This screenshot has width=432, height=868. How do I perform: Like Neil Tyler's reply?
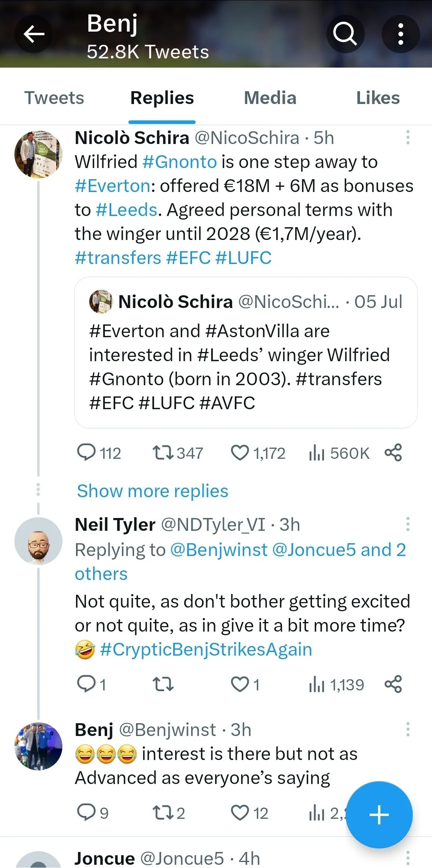pos(240,684)
